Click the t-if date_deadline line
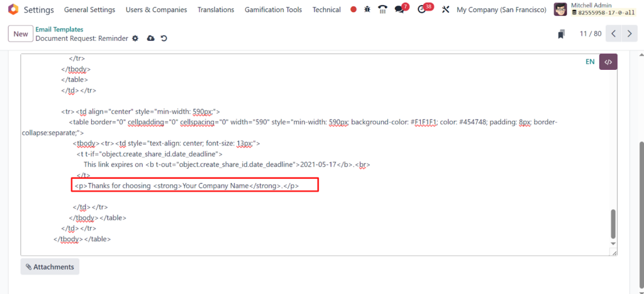The width and height of the screenshot is (644, 294). click(x=150, y=154)
